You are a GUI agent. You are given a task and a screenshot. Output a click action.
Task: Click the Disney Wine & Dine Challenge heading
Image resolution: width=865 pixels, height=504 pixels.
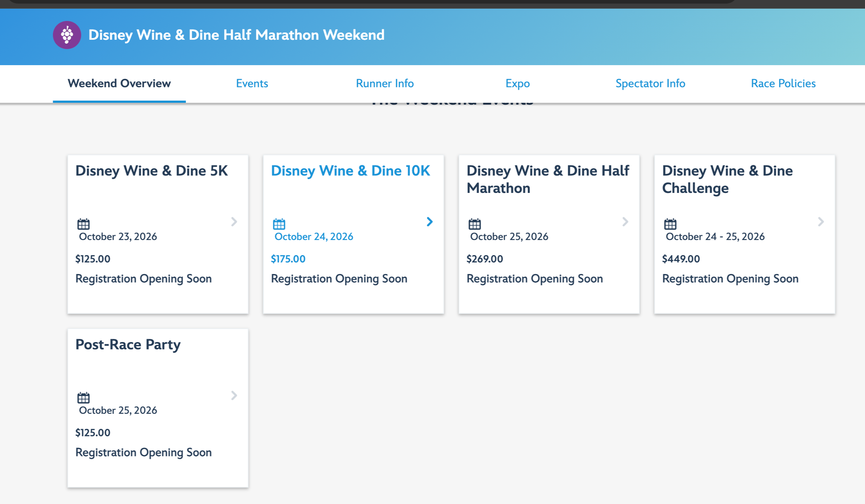pyautogui.click(x=727, y=179)
